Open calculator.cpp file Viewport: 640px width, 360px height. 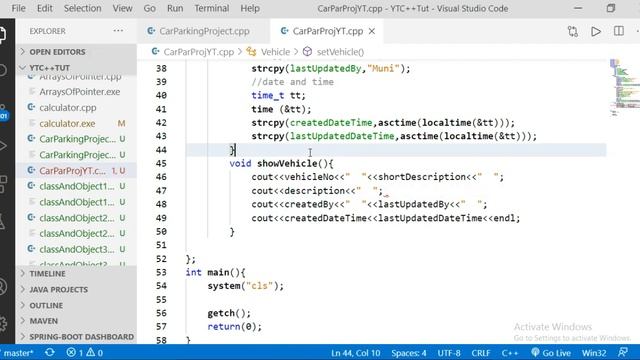pos(68,108)
